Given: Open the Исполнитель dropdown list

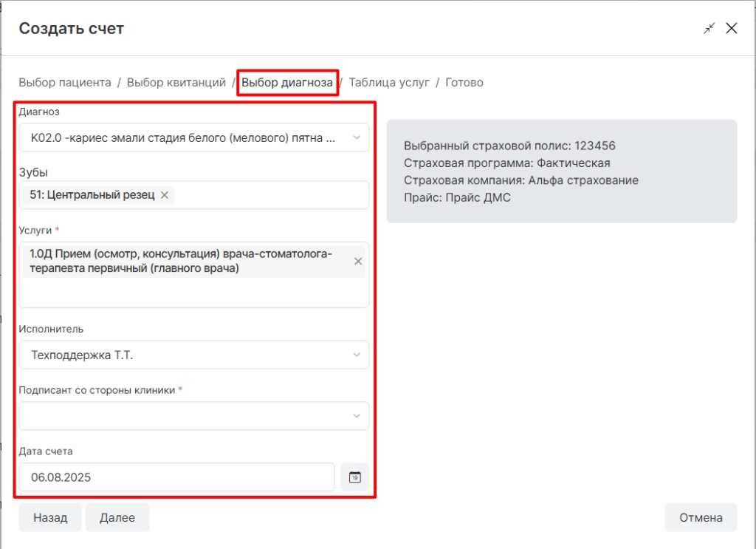Looking at the screenshot, I should [x=357, y=355].
